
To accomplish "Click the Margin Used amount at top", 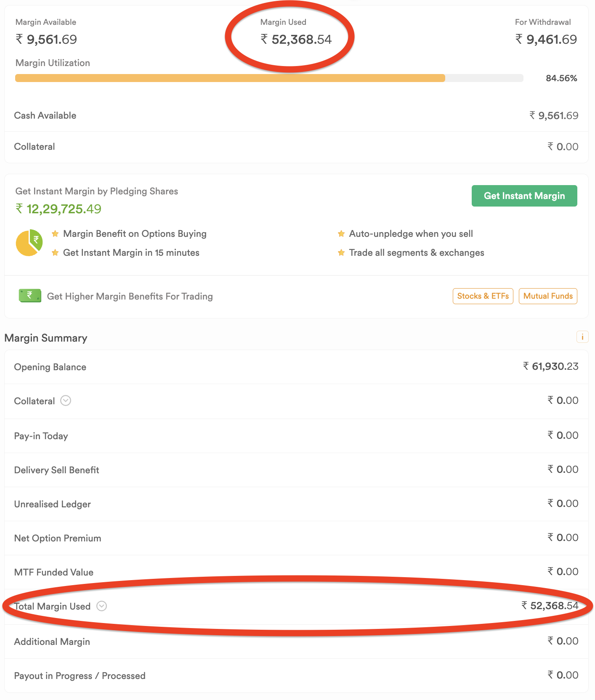I will 296,40.
